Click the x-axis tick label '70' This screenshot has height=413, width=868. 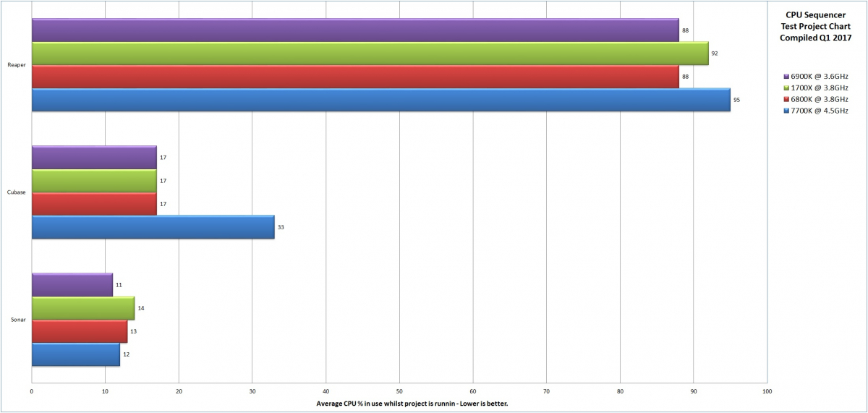(x=547, y=391)
